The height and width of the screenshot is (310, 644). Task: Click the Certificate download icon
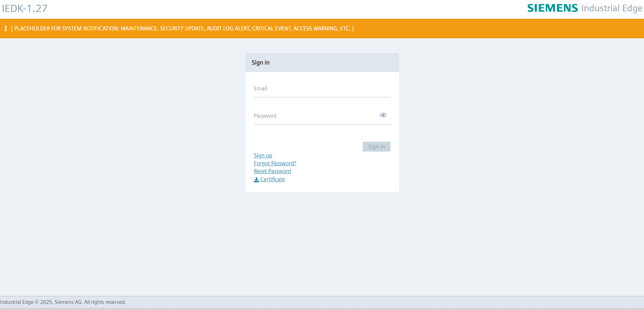(x=256, y=179)
